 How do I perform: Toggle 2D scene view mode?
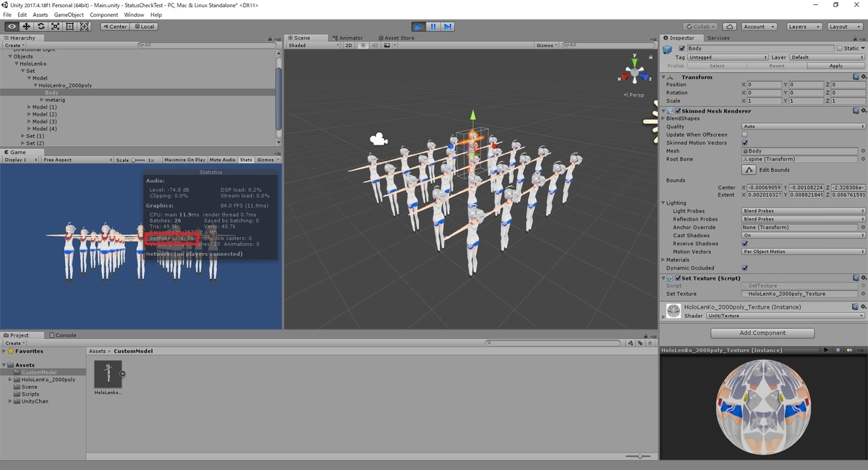pyautogui.click(x=348, y=45)
